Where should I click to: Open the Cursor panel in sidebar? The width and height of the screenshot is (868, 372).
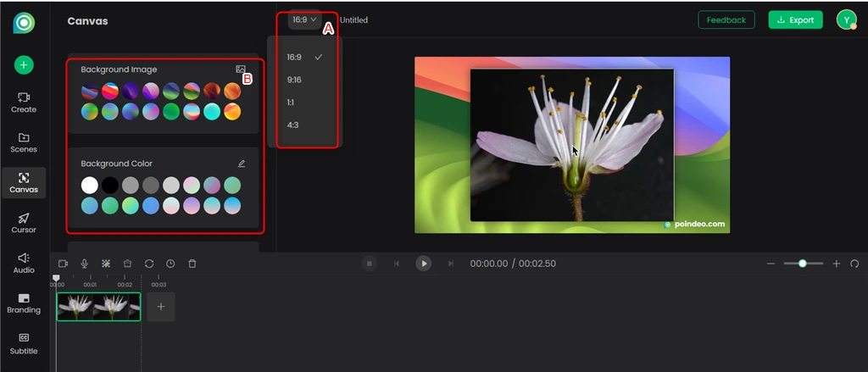(x=24, y=222)
